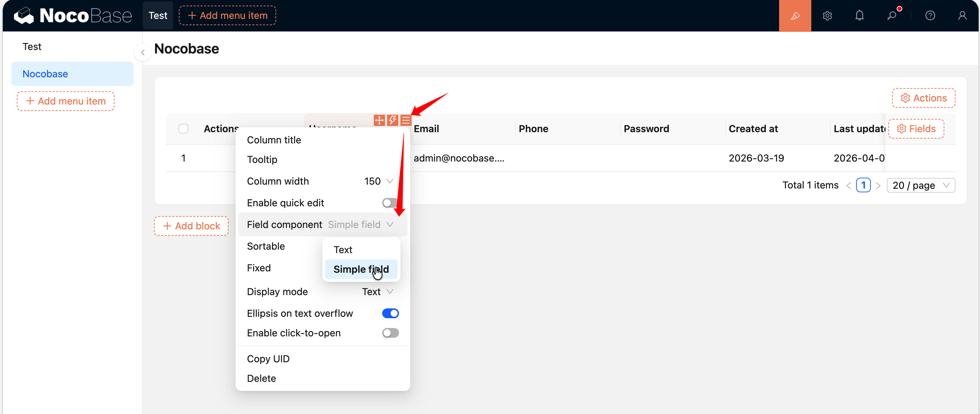Collapse the sidebar with arrow handle

tap(143, 52)
